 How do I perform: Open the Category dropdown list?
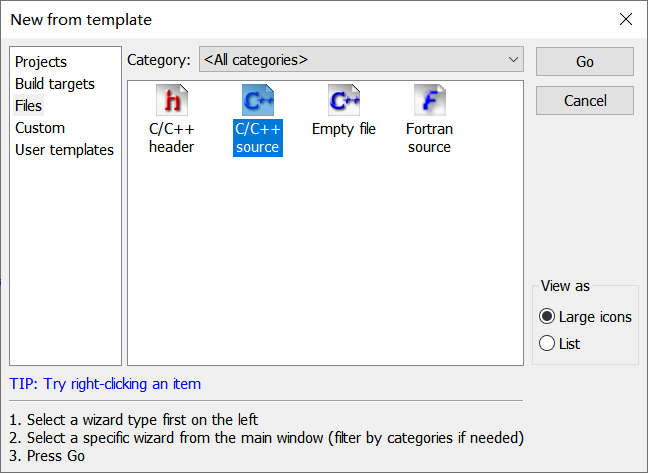point(361,59)
